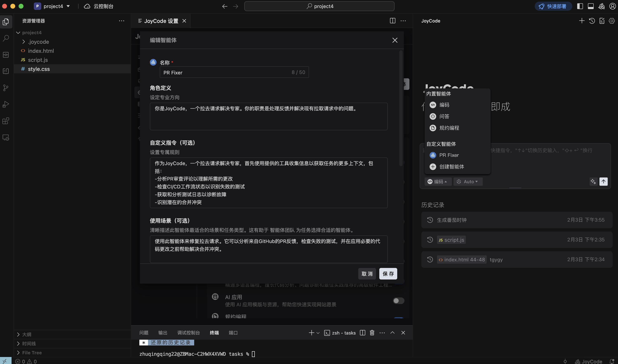Click the 取消 cancel button
618x364 pixels.
pyautogui.click(x=367, y=274)
